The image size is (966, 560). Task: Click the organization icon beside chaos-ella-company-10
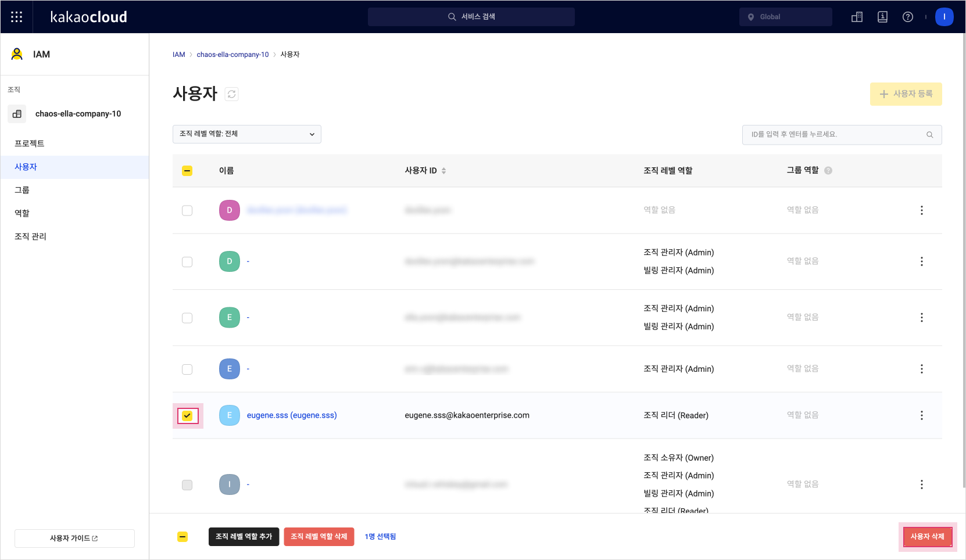[17, 114]
